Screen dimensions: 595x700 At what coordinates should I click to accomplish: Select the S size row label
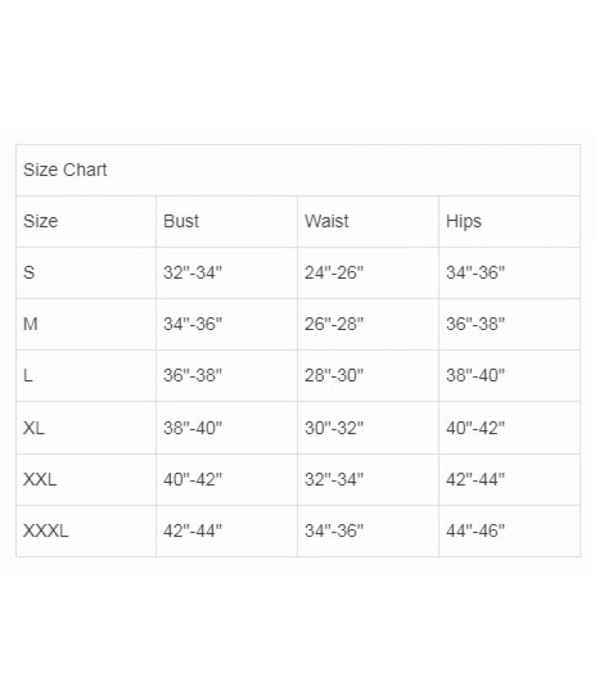point(30,273)
